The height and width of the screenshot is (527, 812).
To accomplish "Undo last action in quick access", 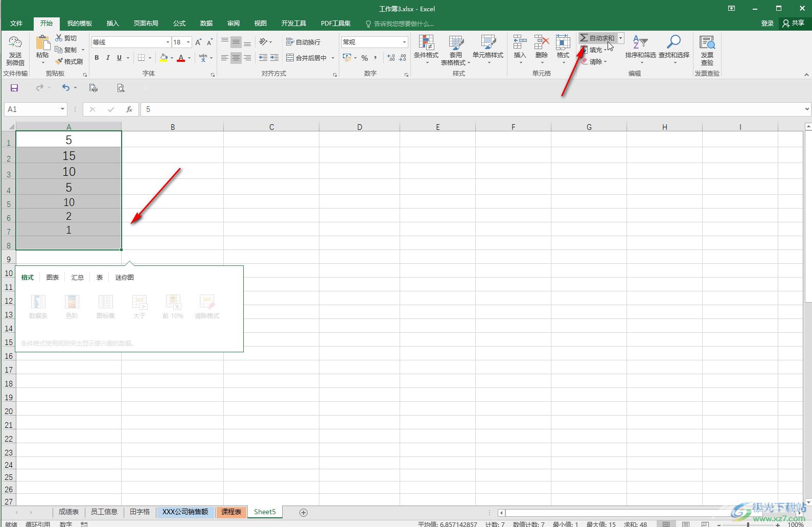I will pos(66,88).
